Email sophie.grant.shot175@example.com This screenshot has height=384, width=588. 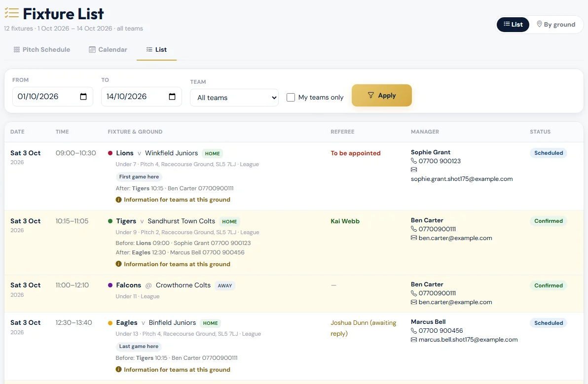462,179
